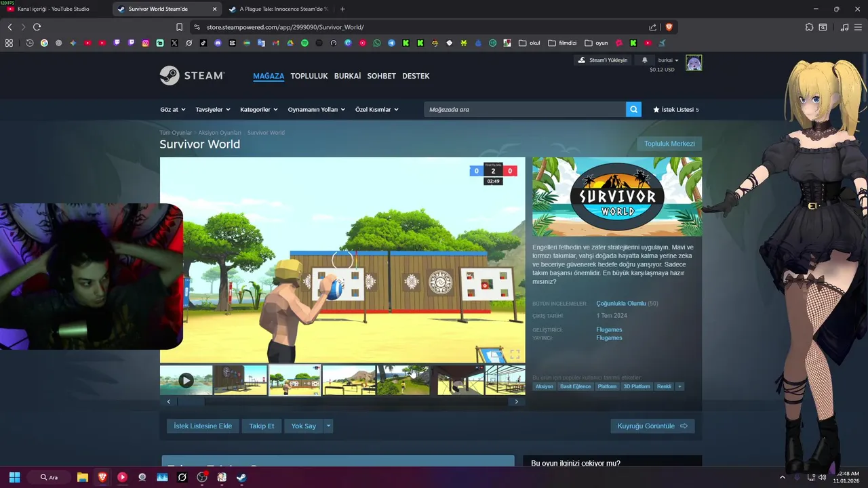Screen dimensions: 868x488
Task: Open the Spotify bookmark icon
Action: (304, 43)
